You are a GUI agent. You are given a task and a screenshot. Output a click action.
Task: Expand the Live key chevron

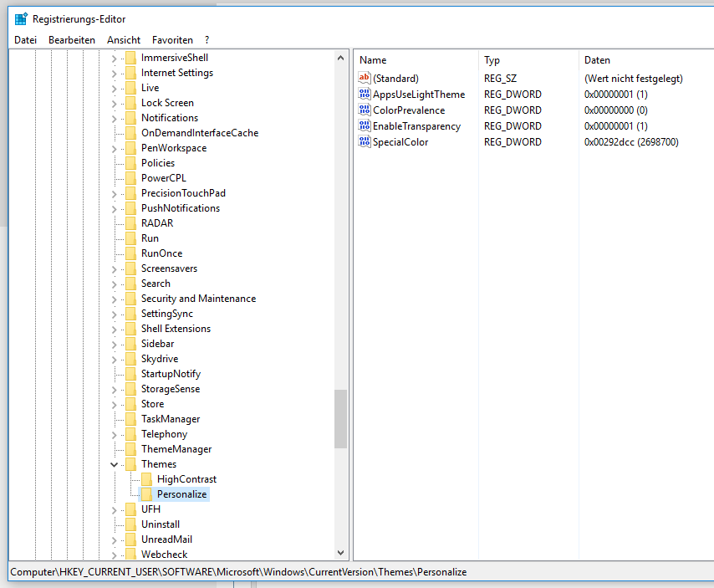(x=114, y=89)
